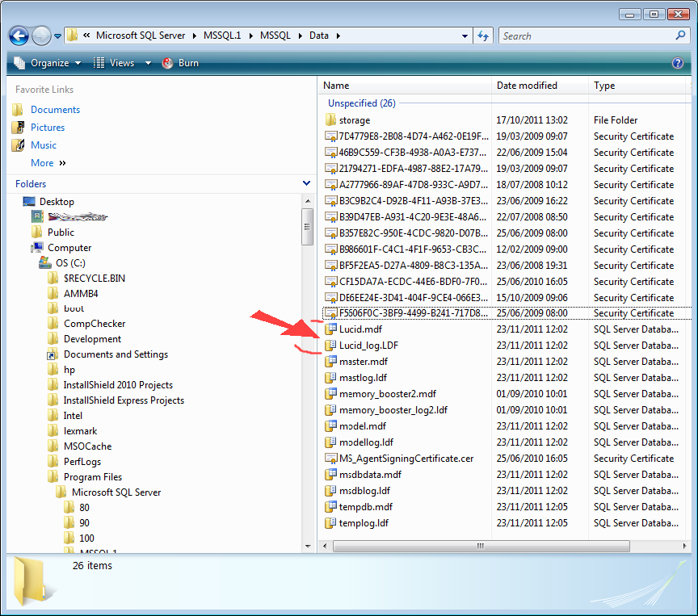The height and width of the screenshot is (616, 698).
Task: Click the Refresh button beside address bar
Action: click(483, 36)
